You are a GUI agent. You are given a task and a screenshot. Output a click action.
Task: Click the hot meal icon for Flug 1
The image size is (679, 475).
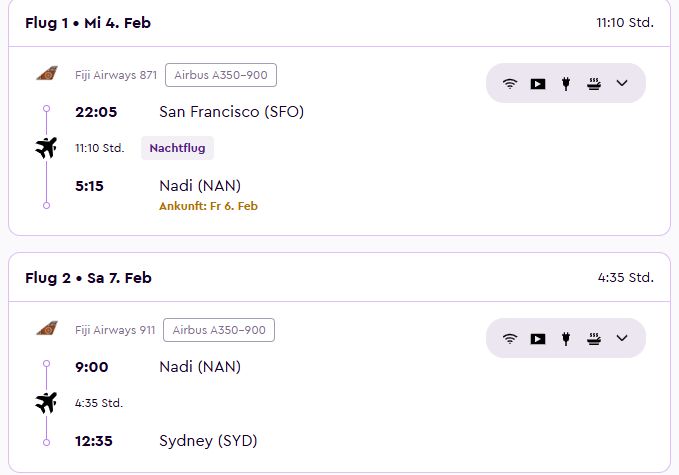click(x=594, y=84)
